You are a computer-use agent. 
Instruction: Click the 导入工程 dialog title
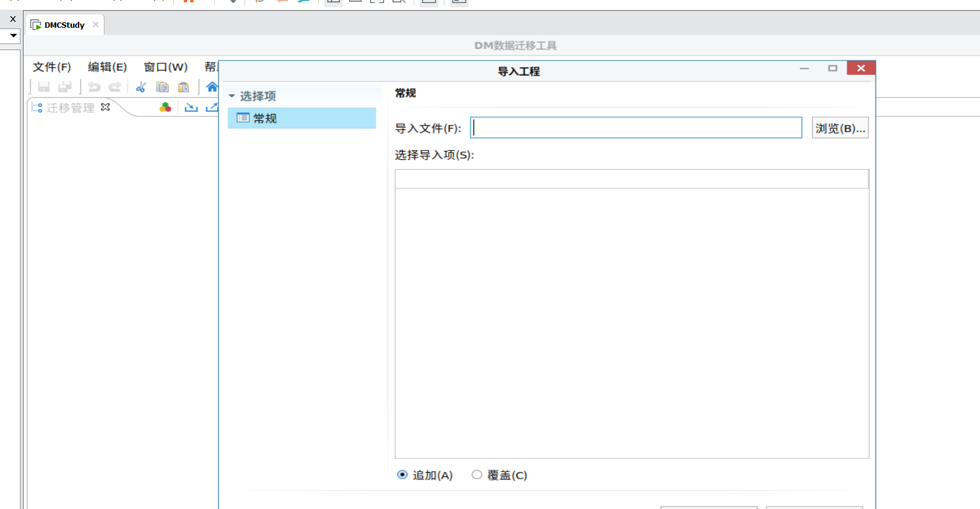point(519,71)
